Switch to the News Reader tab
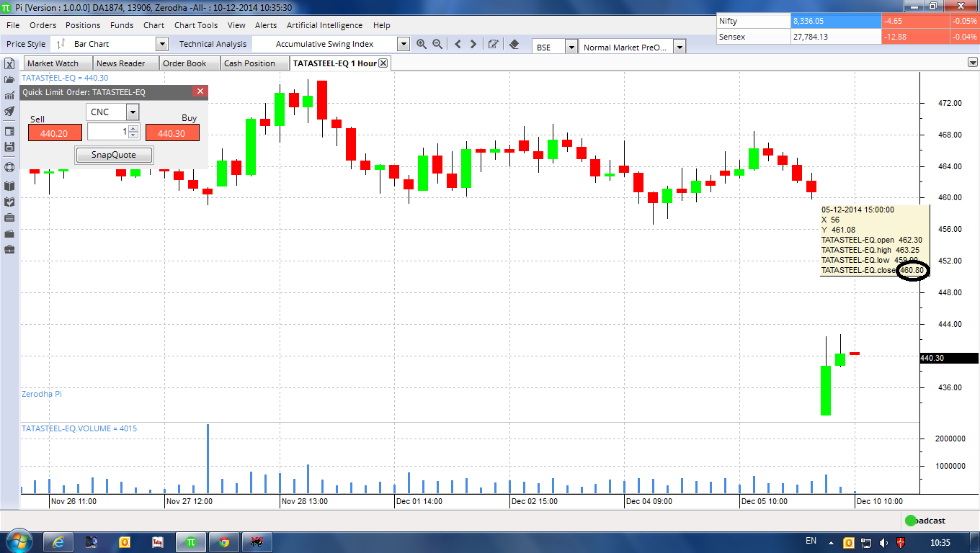This screenshot has width=980, height=553. 125,63
